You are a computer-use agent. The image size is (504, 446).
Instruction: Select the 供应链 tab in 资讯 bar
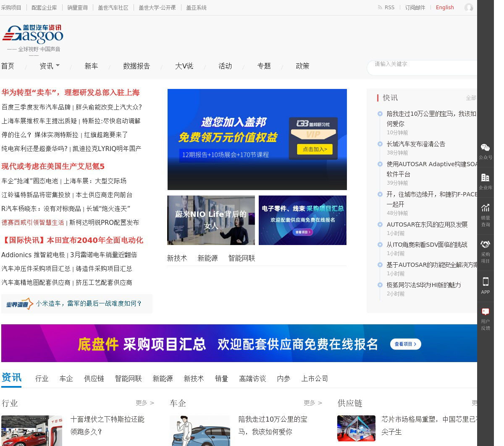click(x=94, y=378)
